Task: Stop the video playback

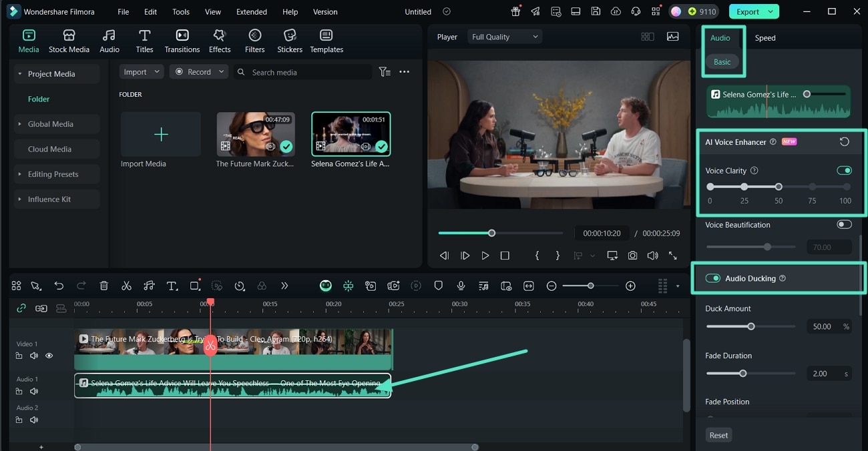Action: tap(505, 256)
